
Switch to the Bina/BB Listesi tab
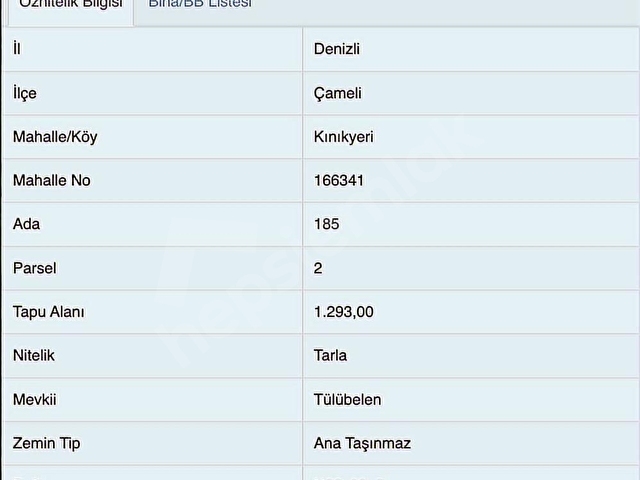(200, 4)
